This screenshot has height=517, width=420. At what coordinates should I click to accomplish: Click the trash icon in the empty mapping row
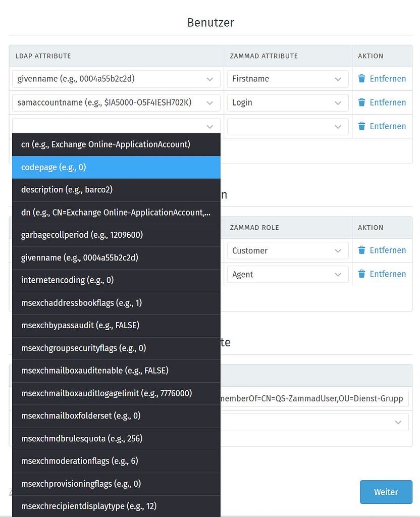(362, 126)
